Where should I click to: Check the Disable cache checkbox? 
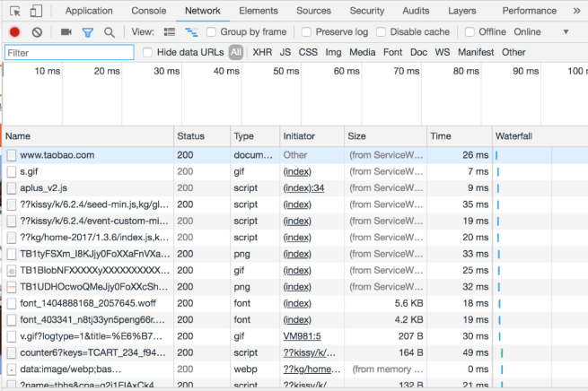[381, 31]
